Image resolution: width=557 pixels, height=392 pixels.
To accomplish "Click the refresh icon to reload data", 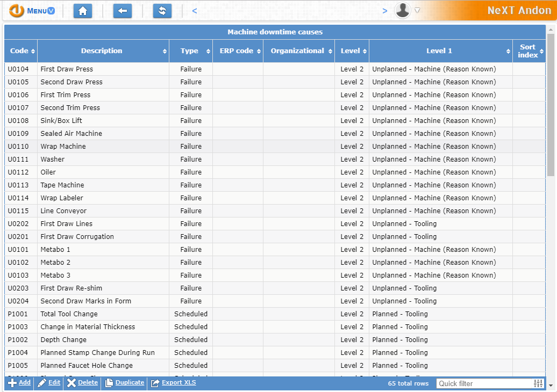I will pyautogui.click(x=162, y=10).
